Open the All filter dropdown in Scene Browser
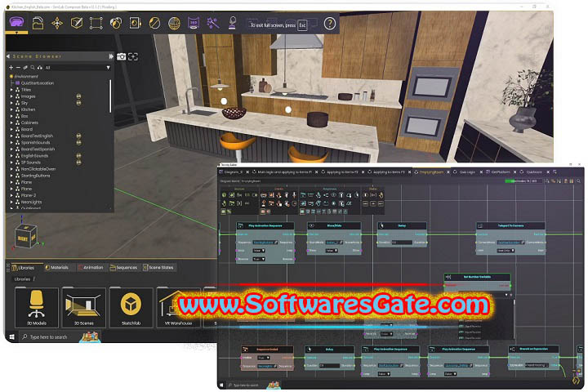 click(78, 68)
